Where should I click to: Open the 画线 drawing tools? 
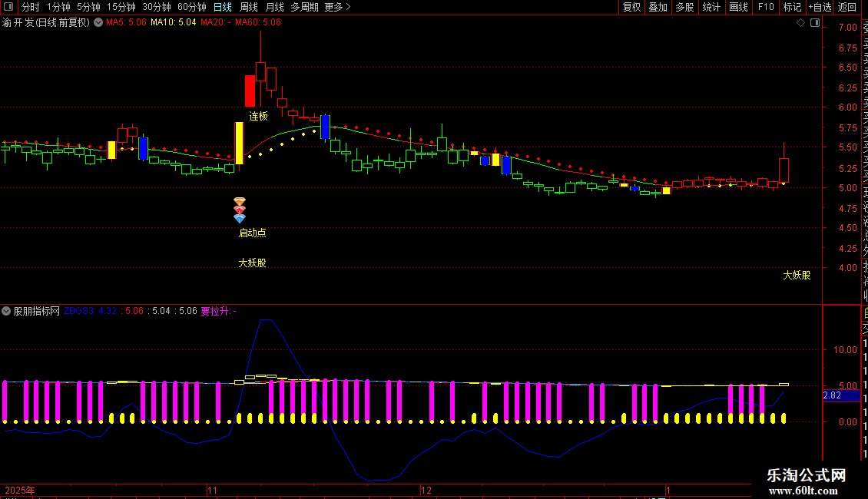[x=738, y=7]
